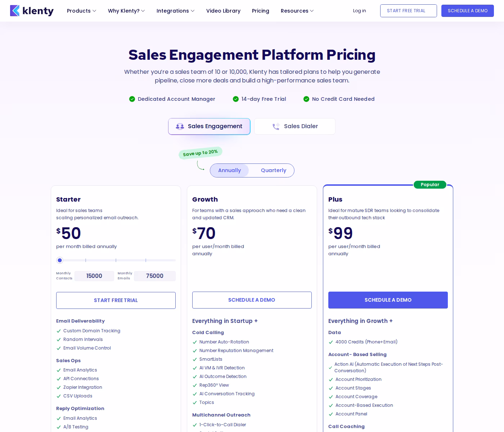Switch billing to Annually
The image size is (504, 432).
click(229, 170)
